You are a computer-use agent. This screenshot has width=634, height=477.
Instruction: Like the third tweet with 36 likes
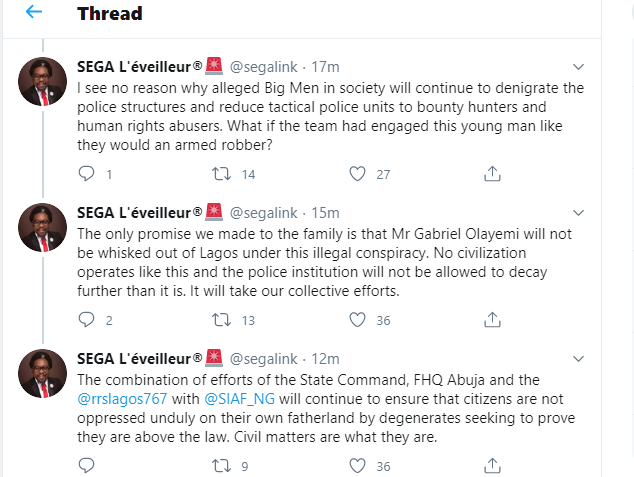pyautogui.click(x=357, y=466)
